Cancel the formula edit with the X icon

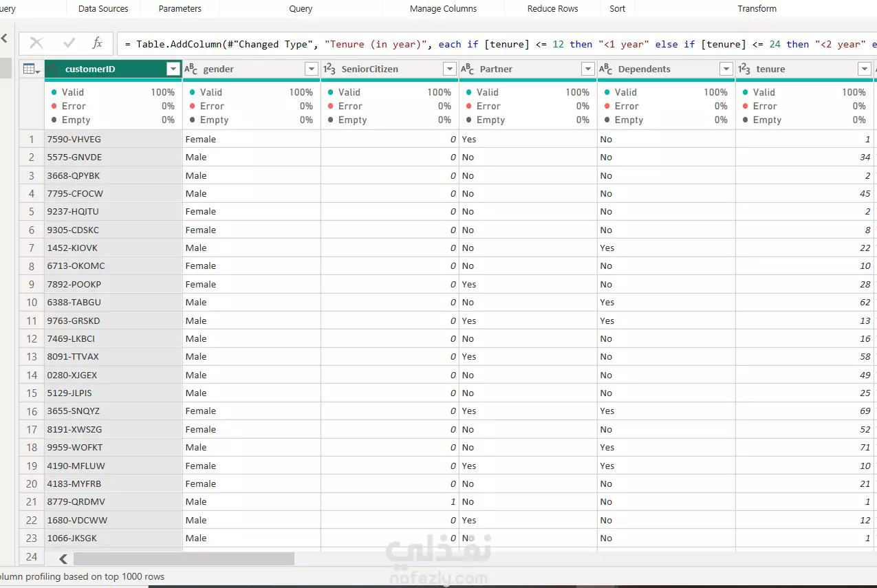click(x=36, y=43)
